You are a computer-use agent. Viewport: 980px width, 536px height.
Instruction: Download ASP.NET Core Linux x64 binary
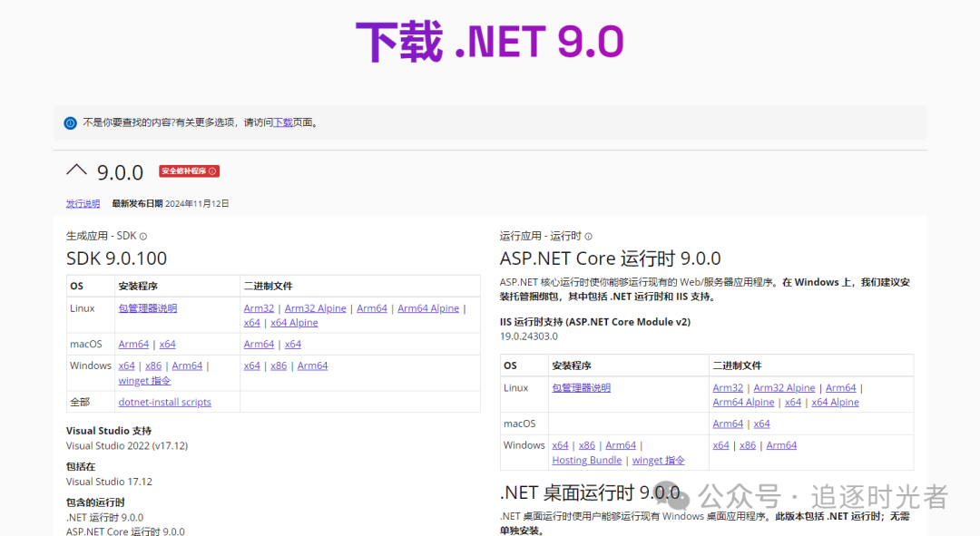point(793,403)
